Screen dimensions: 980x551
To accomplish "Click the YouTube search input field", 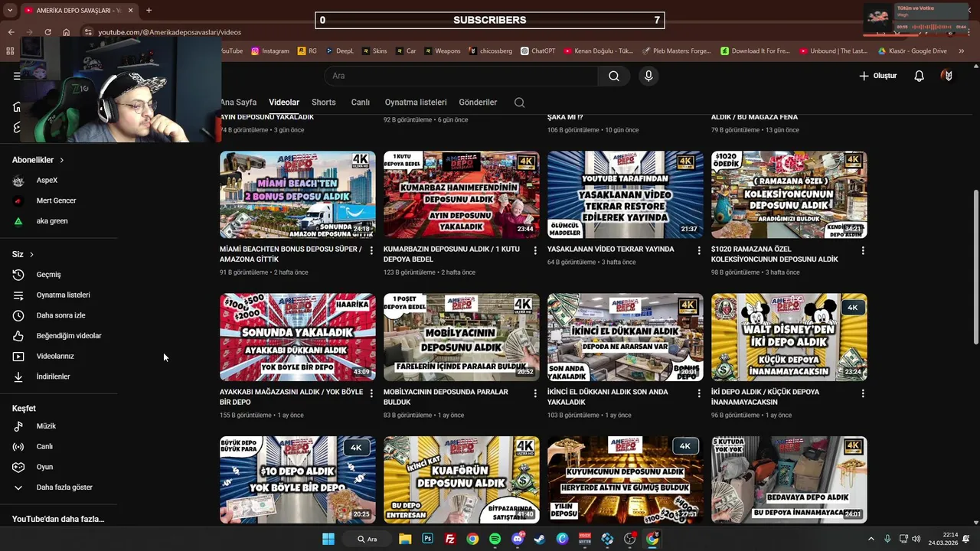I will 461,76.
